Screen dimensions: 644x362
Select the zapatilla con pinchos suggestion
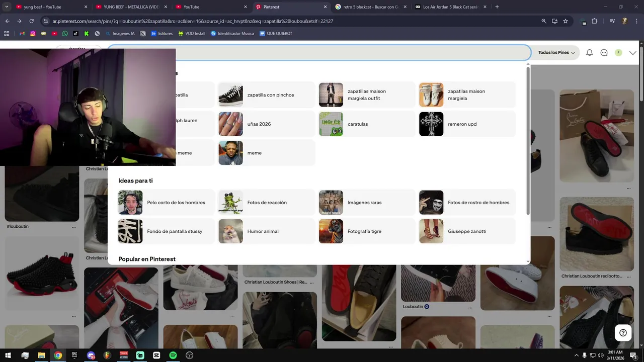tap(267, 95)
